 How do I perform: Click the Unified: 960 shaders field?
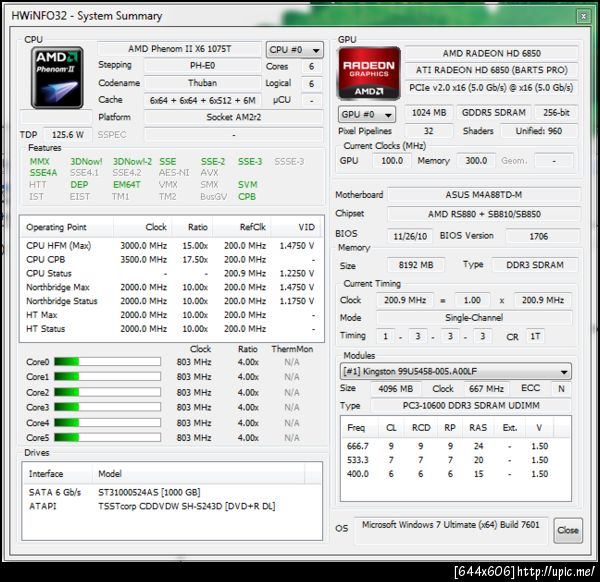tap(539, 131)
